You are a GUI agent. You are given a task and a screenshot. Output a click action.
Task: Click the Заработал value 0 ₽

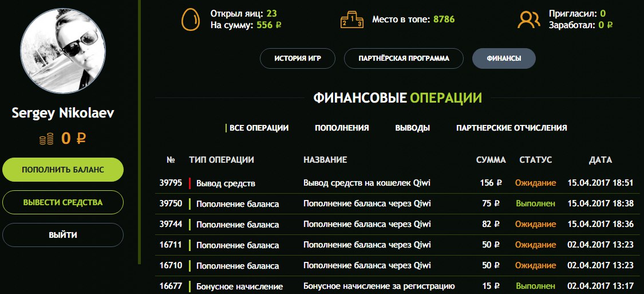[606, 25]
